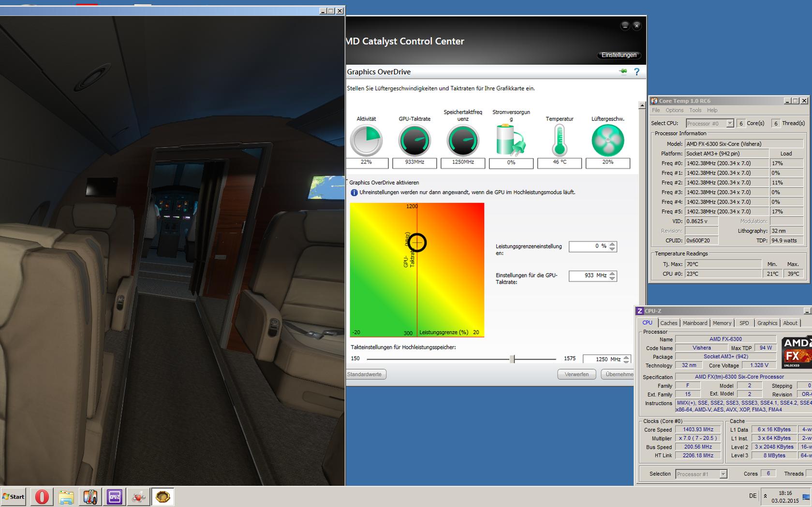Click the Core Voltage value 1.328 V
The height and width of the screenshot is (507, 812).
pos(759,365)
